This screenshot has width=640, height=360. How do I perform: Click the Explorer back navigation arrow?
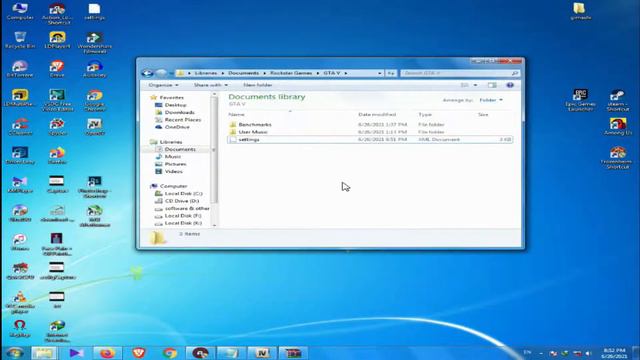[x=147, y=73]
